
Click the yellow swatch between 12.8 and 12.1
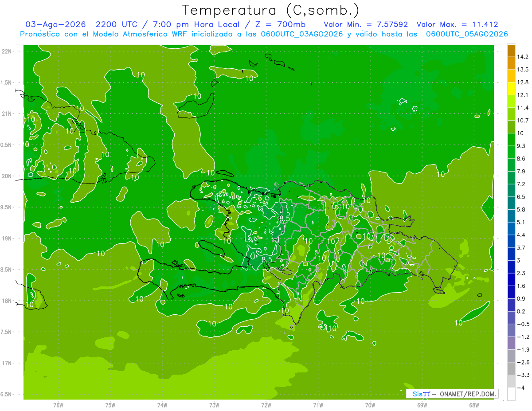click(x=511, y=89)
